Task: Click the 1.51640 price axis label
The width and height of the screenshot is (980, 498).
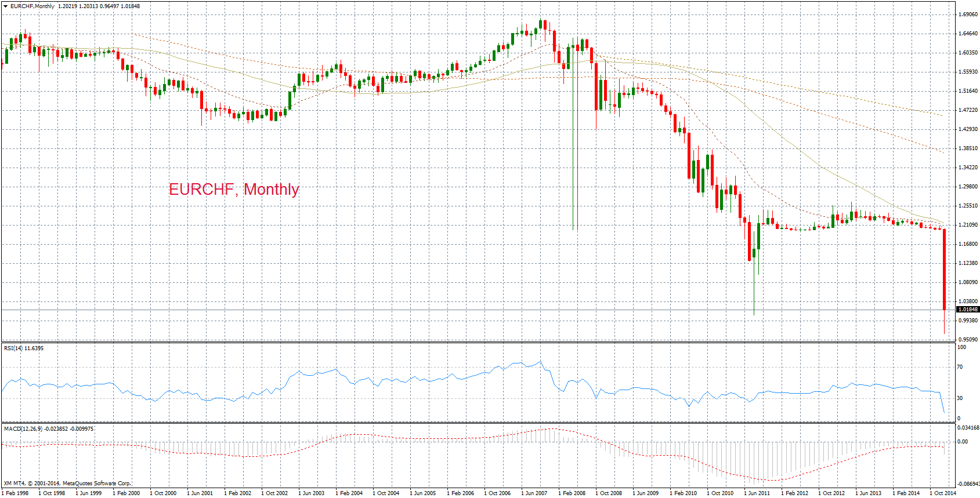Action: pos(968,90)
